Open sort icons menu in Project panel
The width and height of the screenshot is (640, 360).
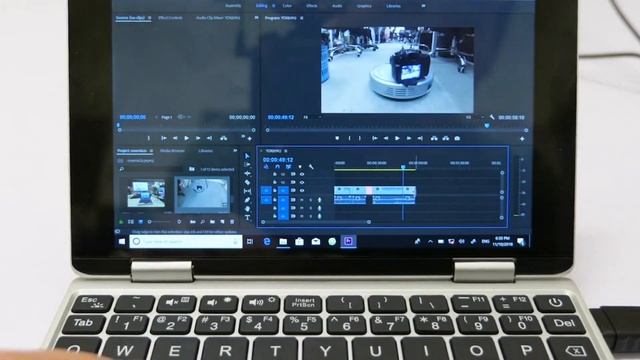(179, 222)
